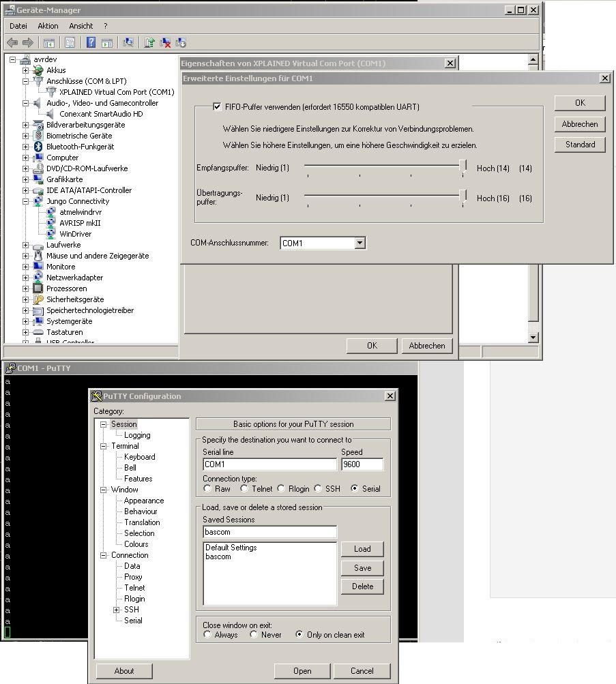Click the blue Help question mark icon
The image size is (616, 684).
(91, 42)
